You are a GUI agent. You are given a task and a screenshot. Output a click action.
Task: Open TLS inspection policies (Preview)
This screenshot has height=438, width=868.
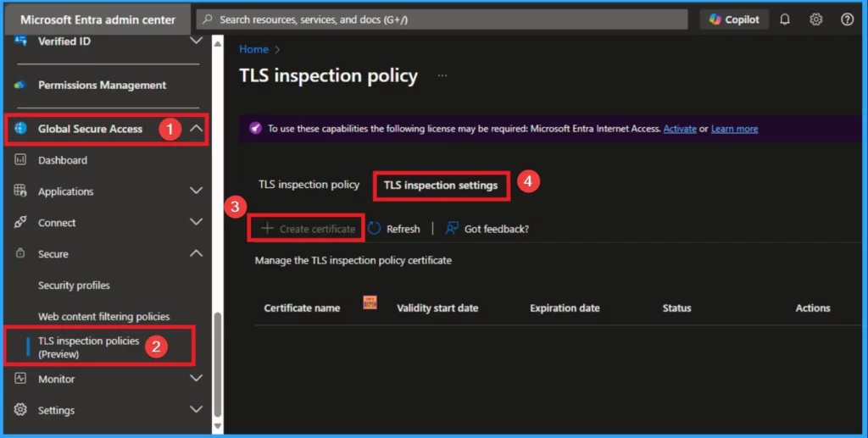[88, 347]
